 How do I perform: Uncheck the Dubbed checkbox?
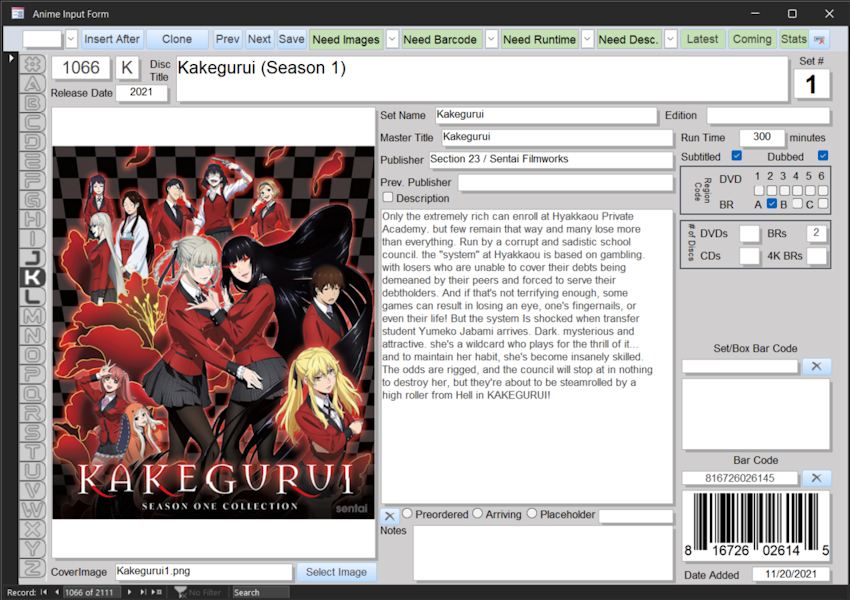(x=823, y=156)
